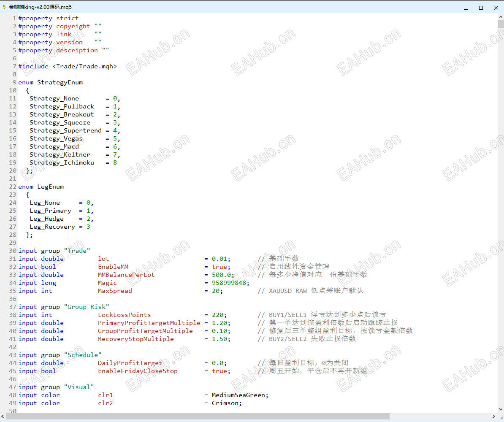Click the text '#property strict'
The height and width of the screenshot is (422, 504).
tap(48, 18)
